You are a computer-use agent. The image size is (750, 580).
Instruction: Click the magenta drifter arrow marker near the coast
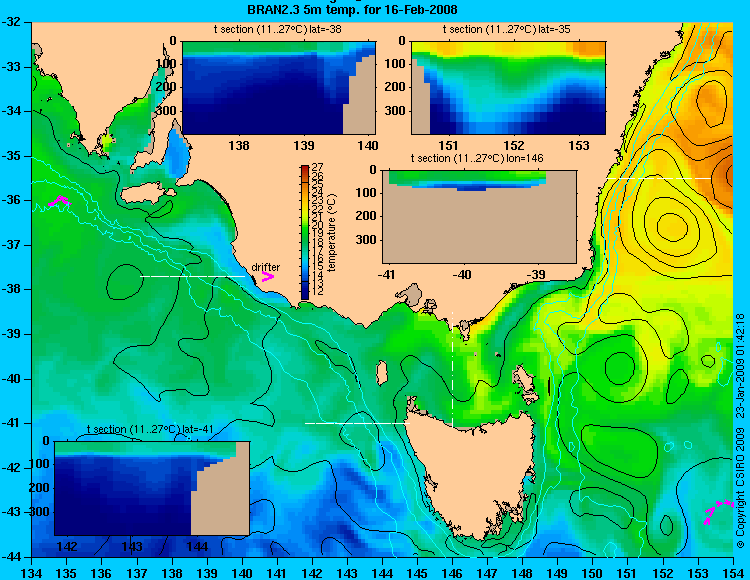[x=267, y=276]
